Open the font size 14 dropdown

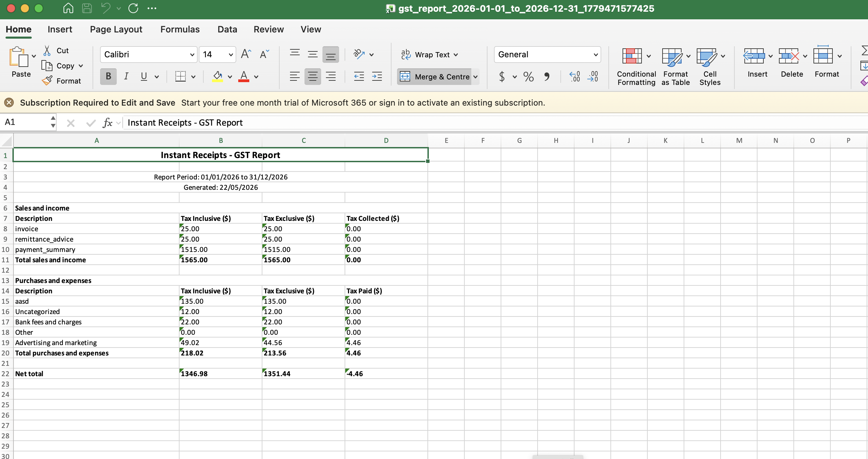pyautogui.click(x=231, y=55)
